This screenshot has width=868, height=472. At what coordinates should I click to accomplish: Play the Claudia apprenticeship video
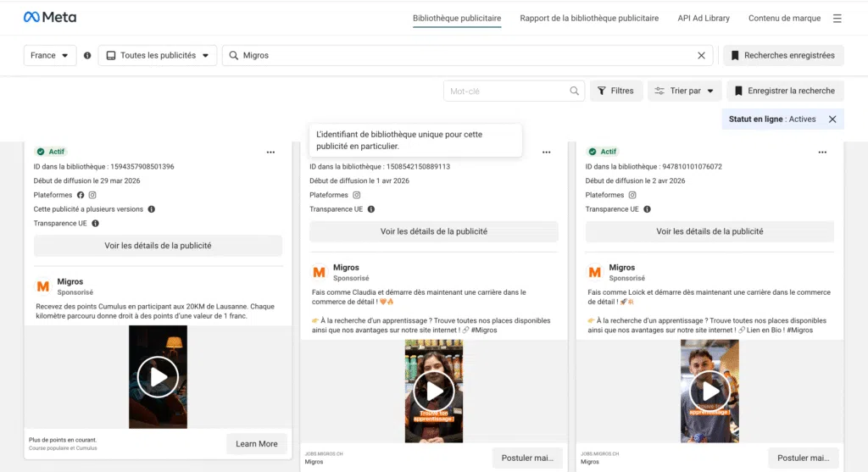click(434, 391)
